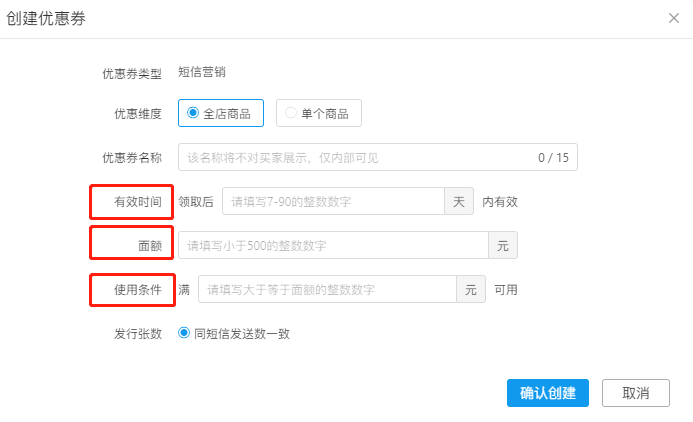The height and width of the screenshot is (422, 693).
Task: Click the 使用条件 threshold input field
Action: coord(327,289)
